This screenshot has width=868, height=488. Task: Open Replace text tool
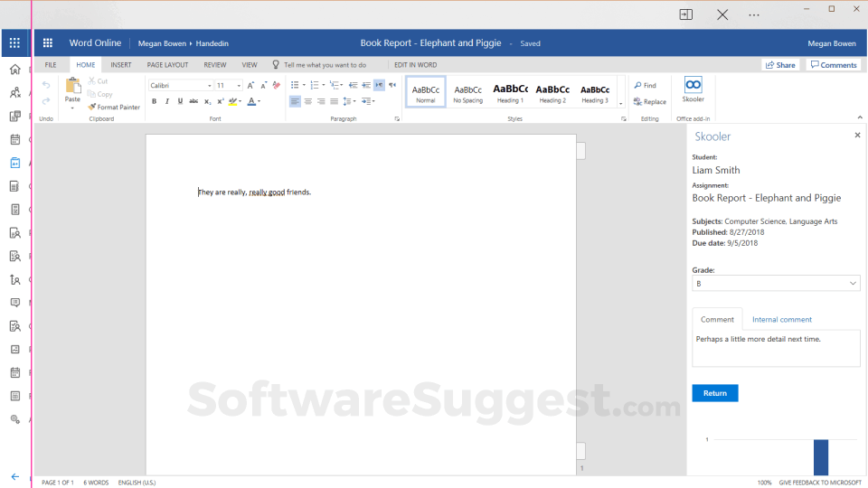click(650, 102)
